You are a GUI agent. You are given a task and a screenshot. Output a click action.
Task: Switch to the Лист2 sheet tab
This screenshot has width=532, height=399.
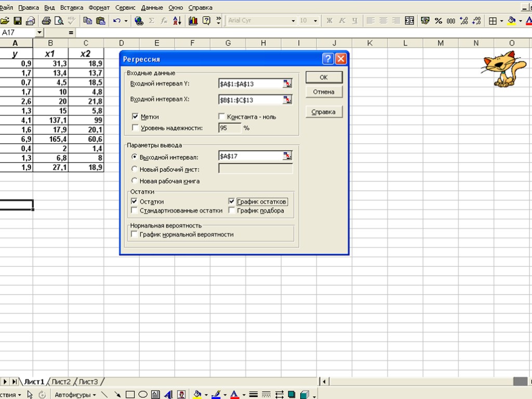(x=61, y=382)
